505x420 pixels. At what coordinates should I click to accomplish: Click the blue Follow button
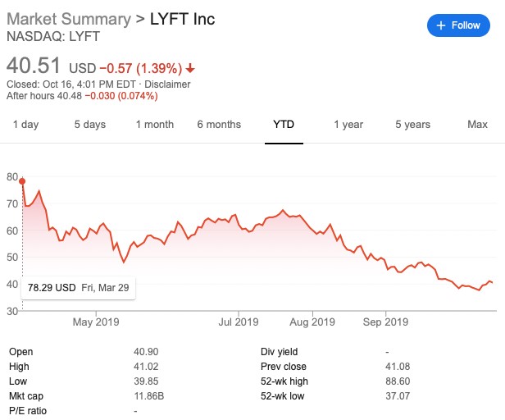click(458, 25)
